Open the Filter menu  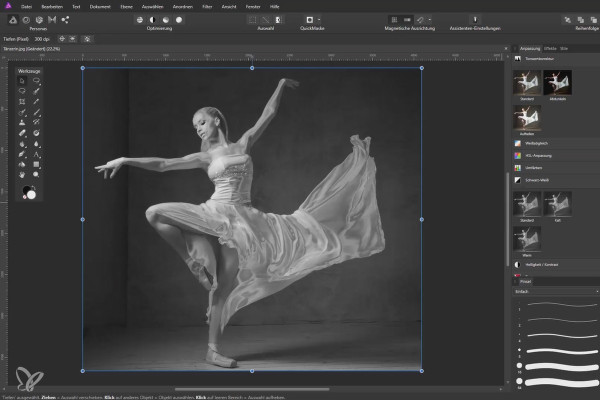pos(207,7)
